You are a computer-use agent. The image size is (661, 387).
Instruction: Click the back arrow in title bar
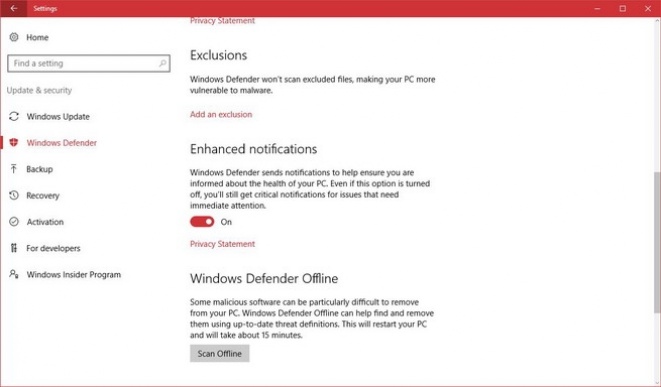(13, 8)
